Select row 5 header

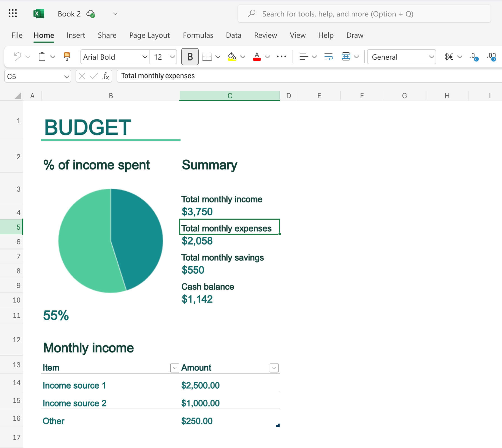click(12, 227)
